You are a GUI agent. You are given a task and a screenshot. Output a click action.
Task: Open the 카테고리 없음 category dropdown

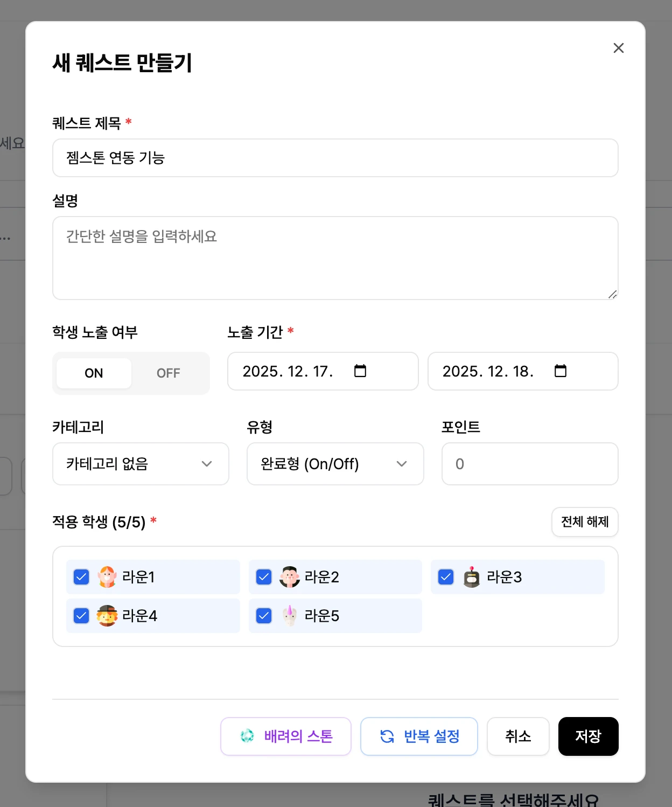click(x=141, y=464)
